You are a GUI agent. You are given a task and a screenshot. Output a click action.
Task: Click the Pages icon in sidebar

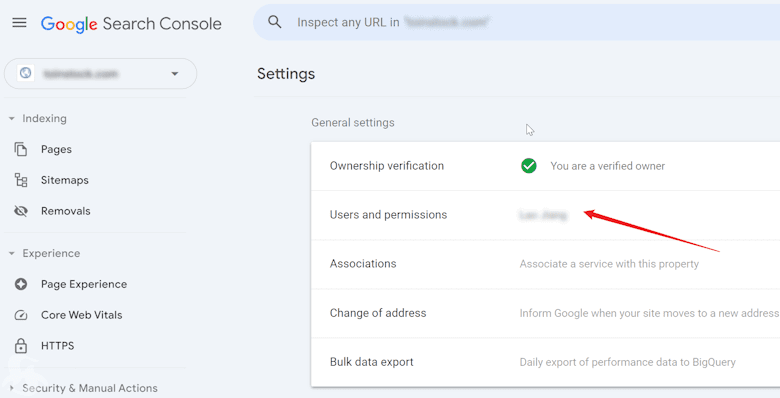tap(21, 149)
